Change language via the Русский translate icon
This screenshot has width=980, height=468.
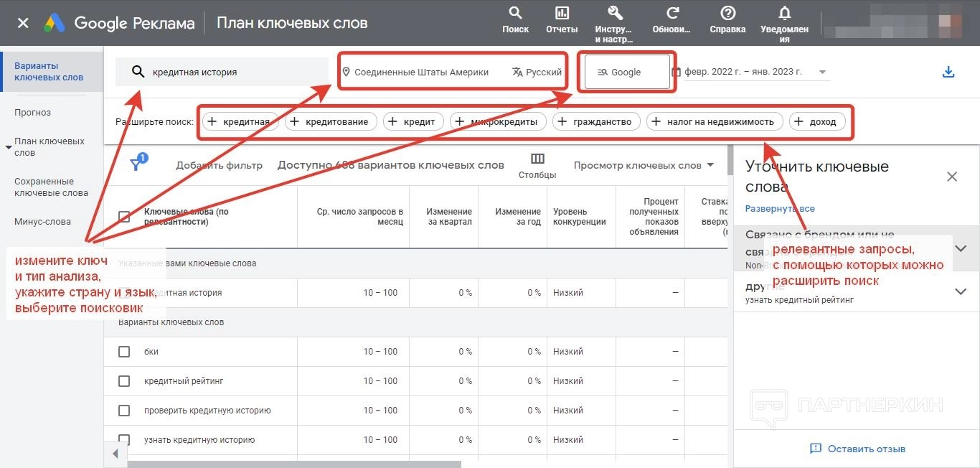point(537,72)
